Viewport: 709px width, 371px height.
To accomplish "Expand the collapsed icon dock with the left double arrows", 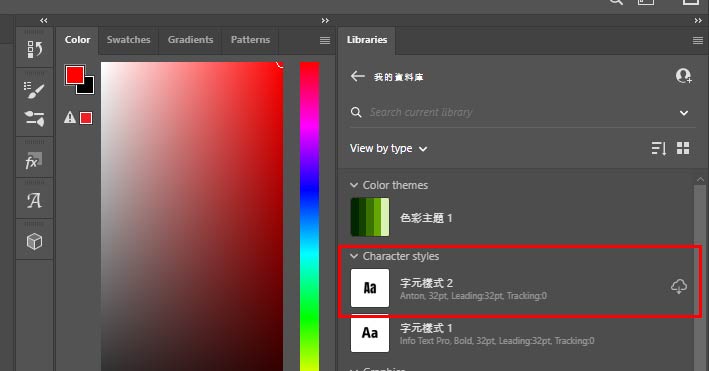I will pyautogui.click(x=43, y=20).
